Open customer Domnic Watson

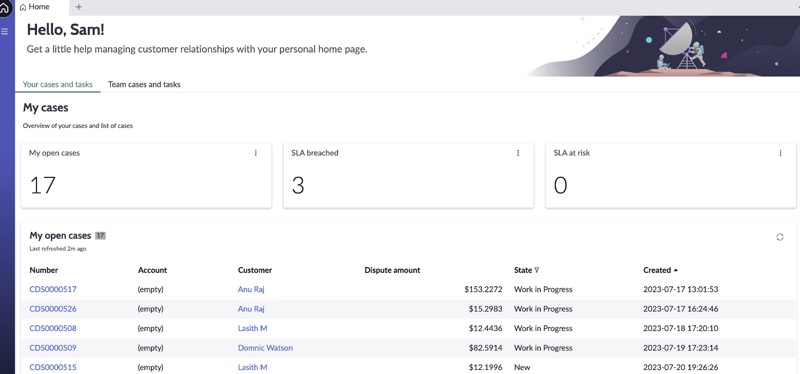[265, 348]
